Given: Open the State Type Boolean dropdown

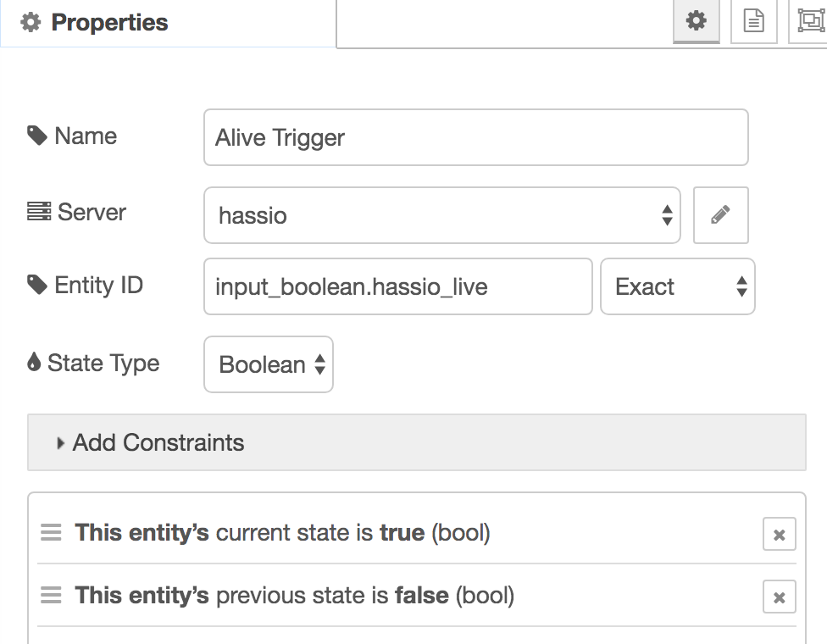Looking at the screenshot, I should point(269,364).
